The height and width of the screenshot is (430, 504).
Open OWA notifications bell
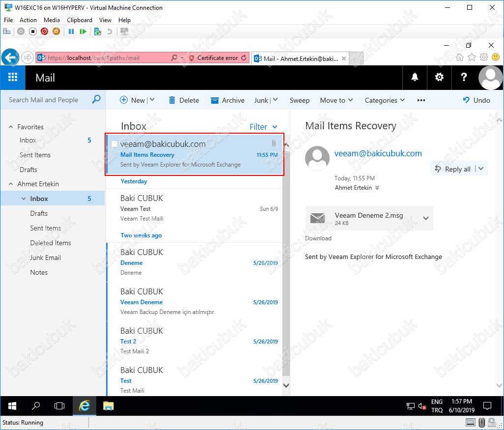tap(415, 78)
